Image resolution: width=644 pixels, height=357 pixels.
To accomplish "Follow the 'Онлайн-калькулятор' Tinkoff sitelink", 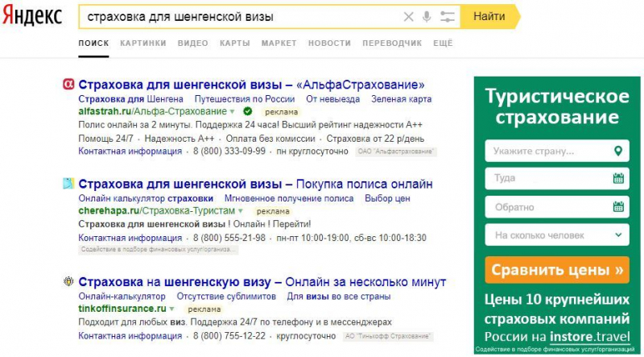I will click(122, 297).
